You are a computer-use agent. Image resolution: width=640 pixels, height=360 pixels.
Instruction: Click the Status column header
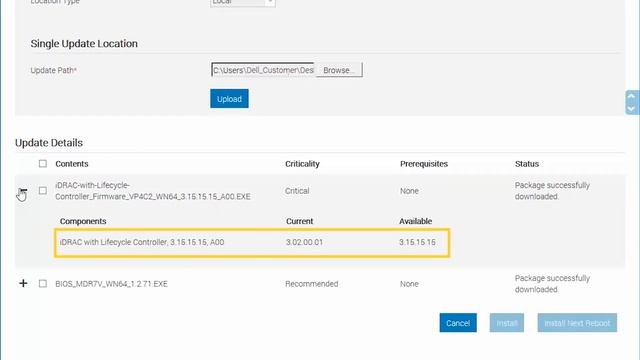point(527,164)
